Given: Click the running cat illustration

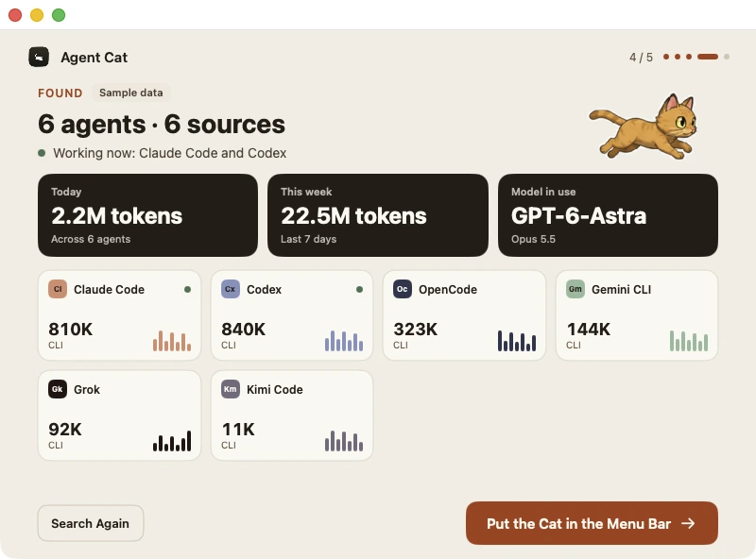Looking at the screenshot, I should (x=644, y=127).
